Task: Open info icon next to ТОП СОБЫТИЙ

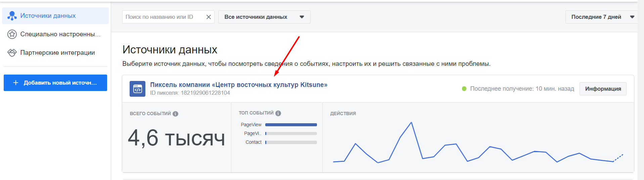Action: coord(278,113)
